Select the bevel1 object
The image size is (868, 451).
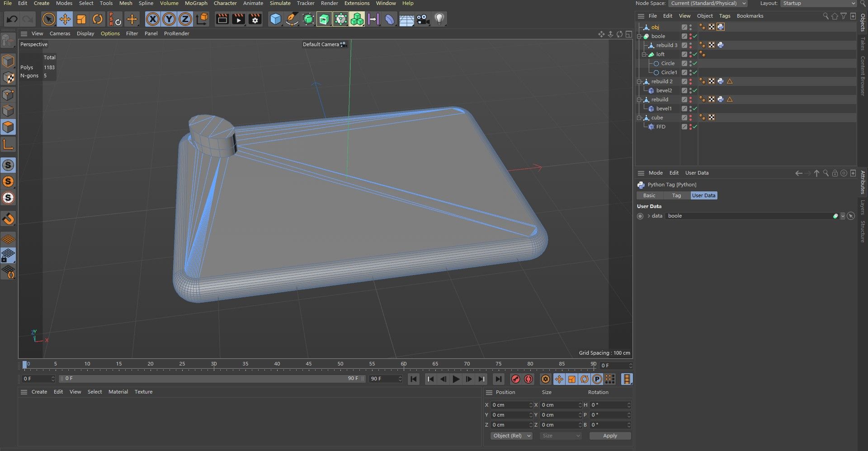(664, 109)
